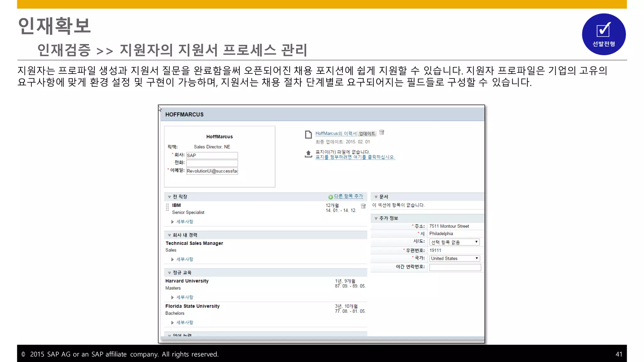Click the 업데이트 resume button
The width and height of the screenshot is (644, 362).
pos(367,134)
